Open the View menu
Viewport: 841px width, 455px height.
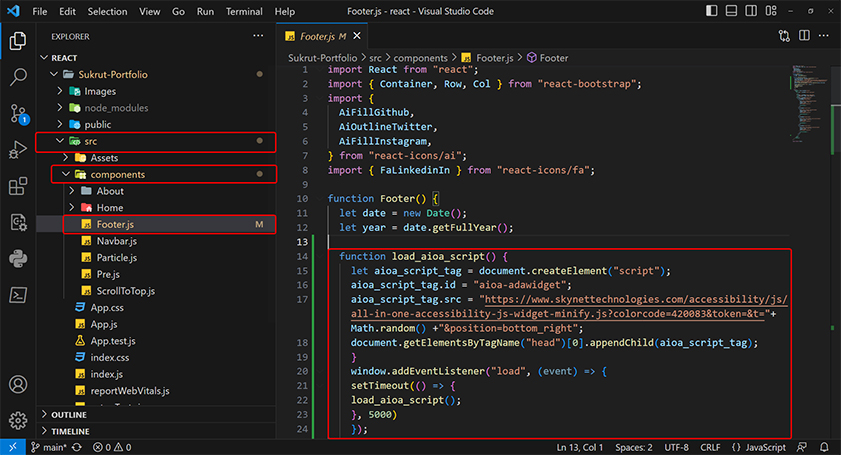tap(150, 11)
